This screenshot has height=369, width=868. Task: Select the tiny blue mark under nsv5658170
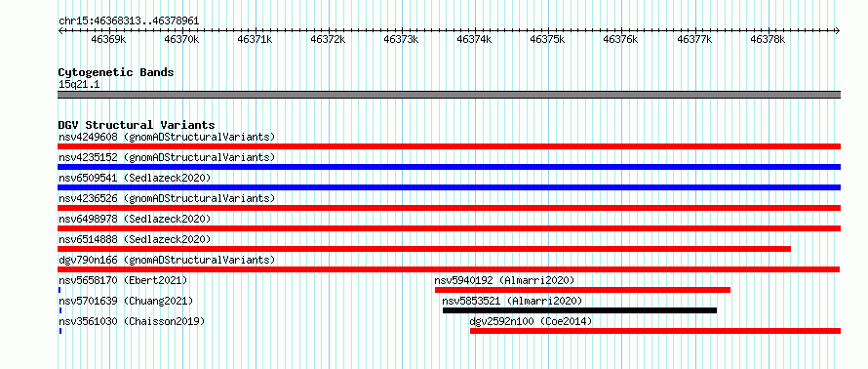pyautogui.click(x=59, y=290)
